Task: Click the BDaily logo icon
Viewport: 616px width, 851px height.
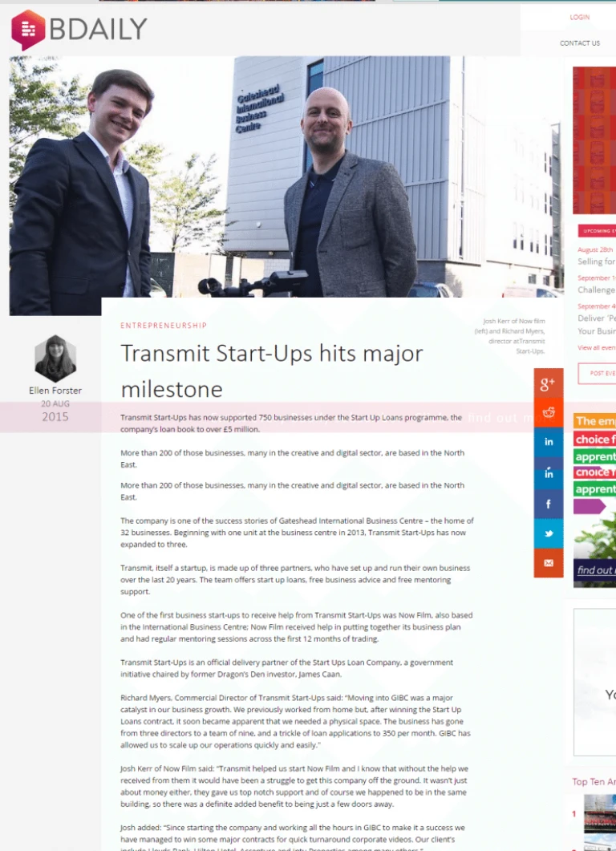Action: (x=28, y=30)
